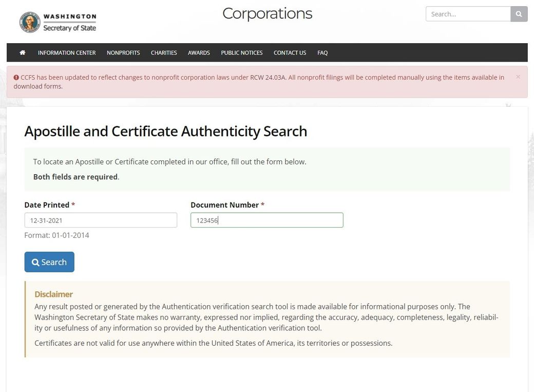Select Charities in the navigation bar

coord(164,52)
